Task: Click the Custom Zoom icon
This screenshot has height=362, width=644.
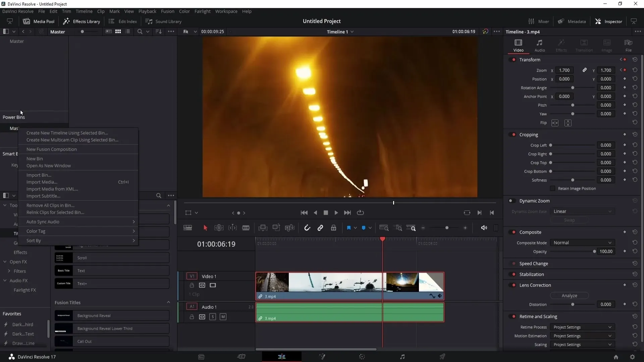Action: pyautogui.click(x=411, y=228)
